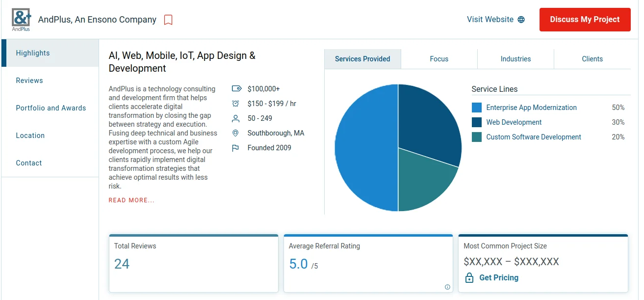Open the Visit Website link
Image resolution: width=644 pixels, height=300 pixels.
click(495, 20)
